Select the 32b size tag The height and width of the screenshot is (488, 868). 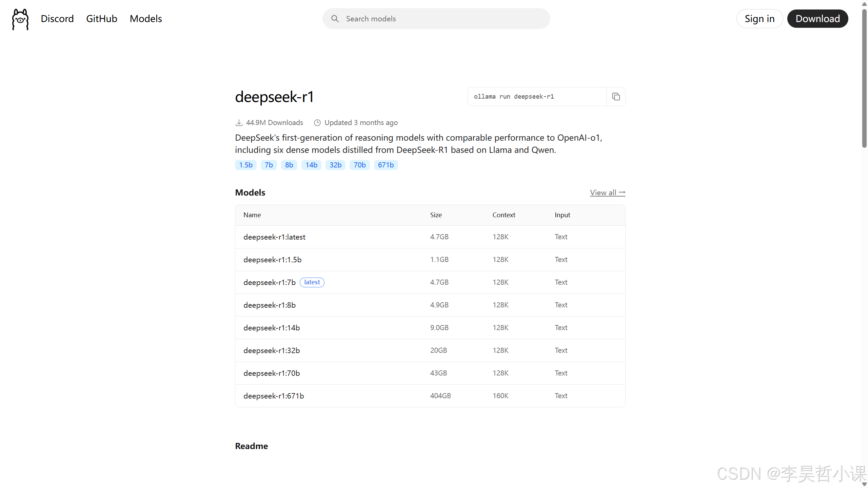click(x=335, y=165)
